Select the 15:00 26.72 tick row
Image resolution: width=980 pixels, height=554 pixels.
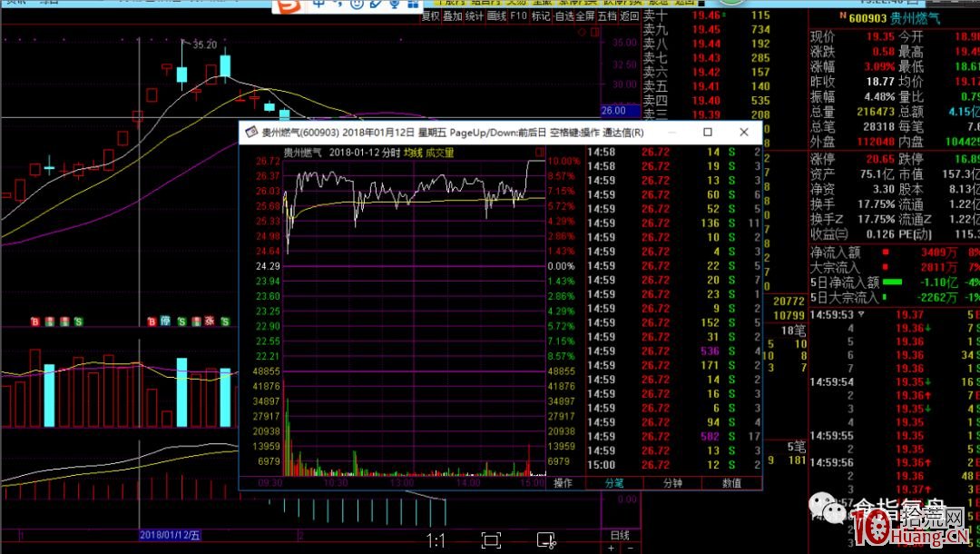coord(672,465)
